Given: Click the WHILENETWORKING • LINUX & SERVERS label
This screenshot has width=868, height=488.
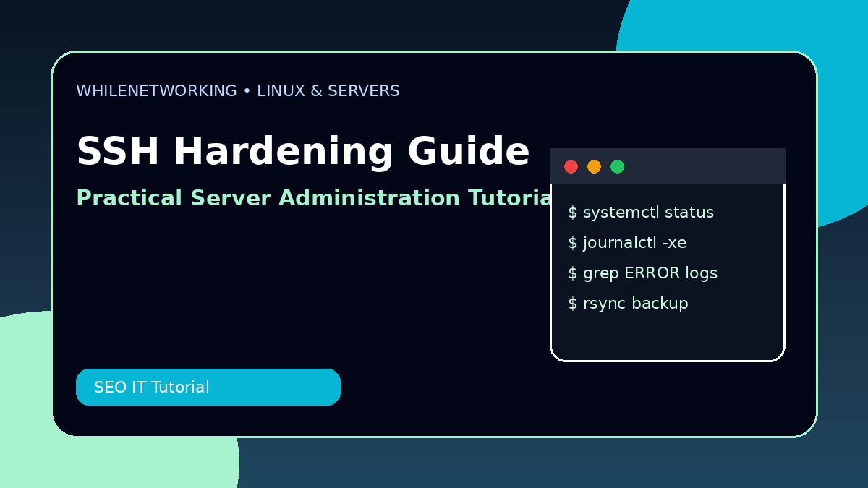Looking at the screenshot, I should coord(238,91).
